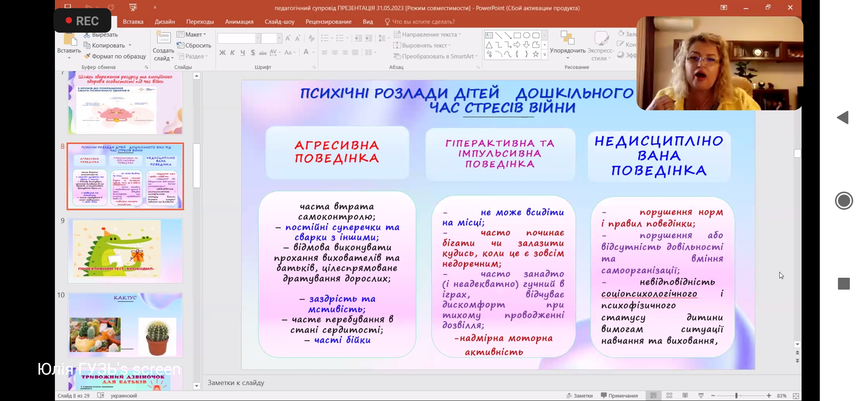Open Text Direction (Направление текста) dropdown
This screenshot has height=401, width=868.
427,35
